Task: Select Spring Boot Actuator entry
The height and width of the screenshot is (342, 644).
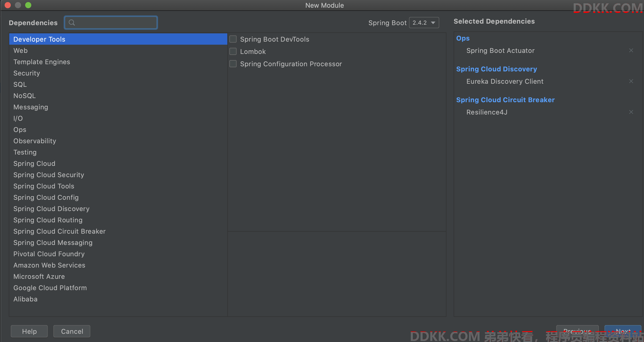Action: point(500,50)
